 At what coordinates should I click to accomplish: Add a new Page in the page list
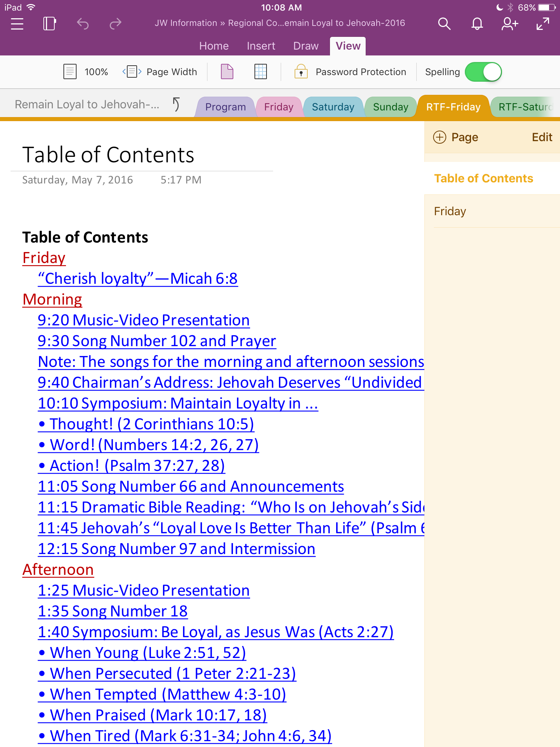click(456, 138)
